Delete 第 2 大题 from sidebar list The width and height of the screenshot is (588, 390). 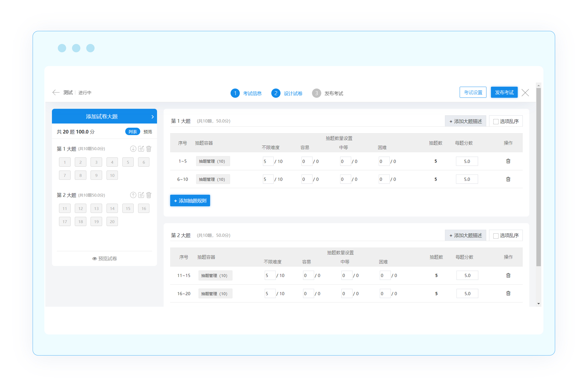(x=149, y=195)
